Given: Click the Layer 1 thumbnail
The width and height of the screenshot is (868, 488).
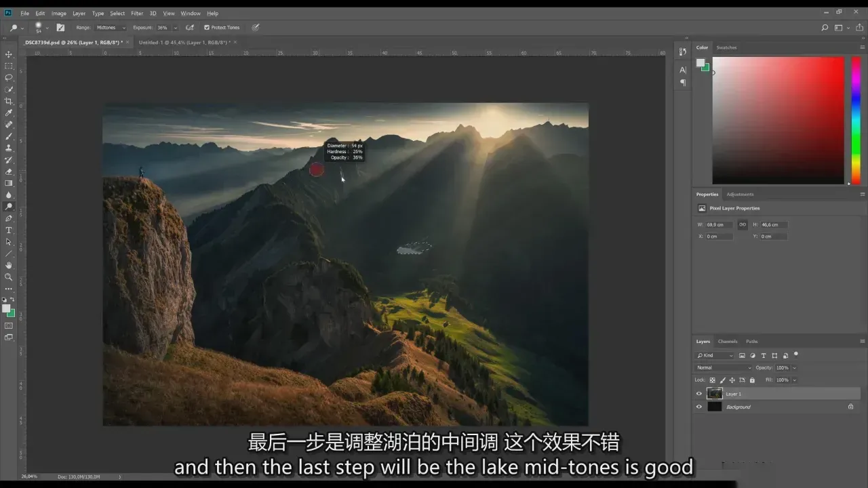Looking at the screenshot, I should coord(715,393).
